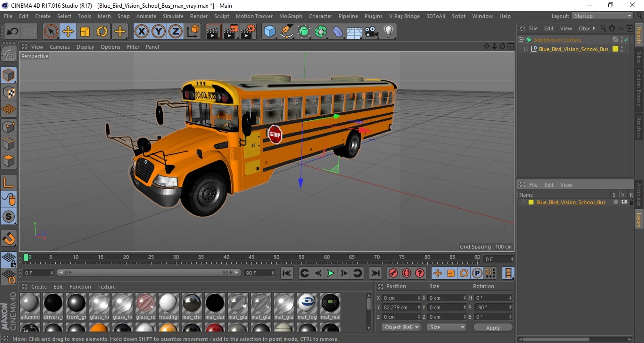Render the active view

click(x=213, y=32)
